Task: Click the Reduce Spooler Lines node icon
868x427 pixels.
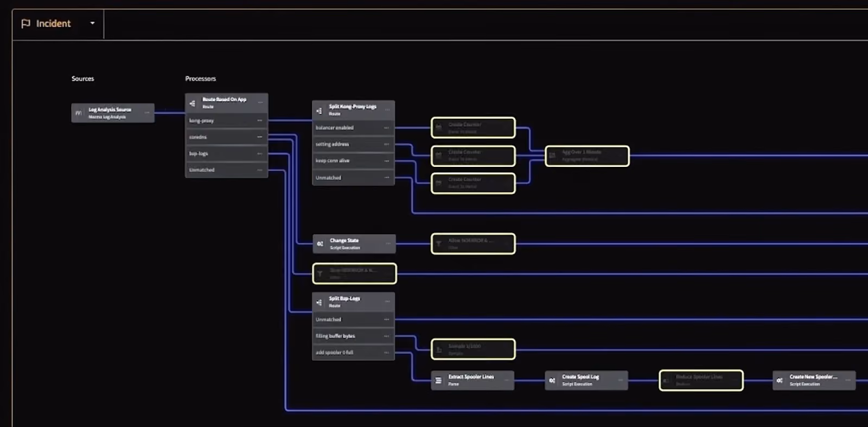Action: [666, 380]
